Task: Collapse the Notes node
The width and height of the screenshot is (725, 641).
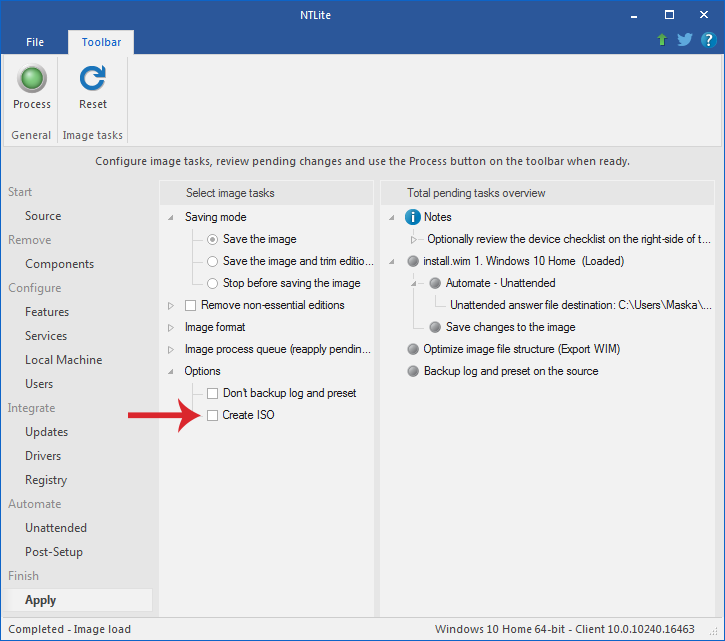Action: coord(392,217)
